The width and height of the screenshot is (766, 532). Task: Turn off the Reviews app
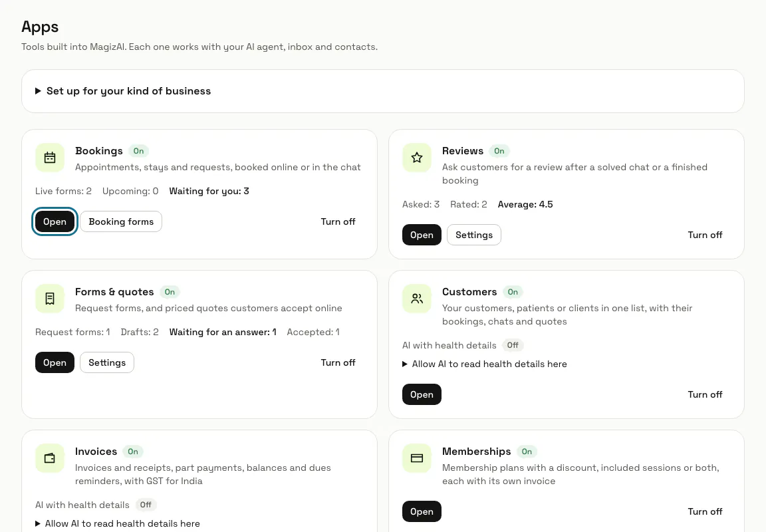coord(705,235)
